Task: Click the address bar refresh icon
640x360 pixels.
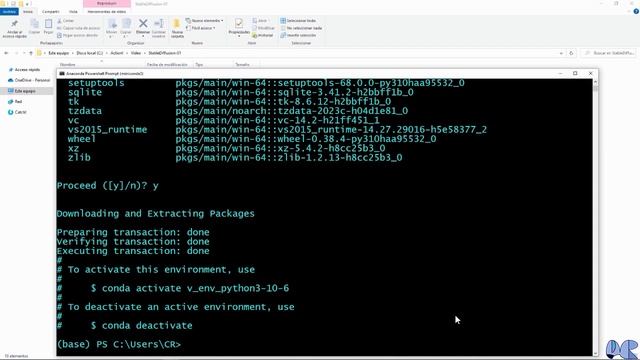Action: (x=571, y=53)
